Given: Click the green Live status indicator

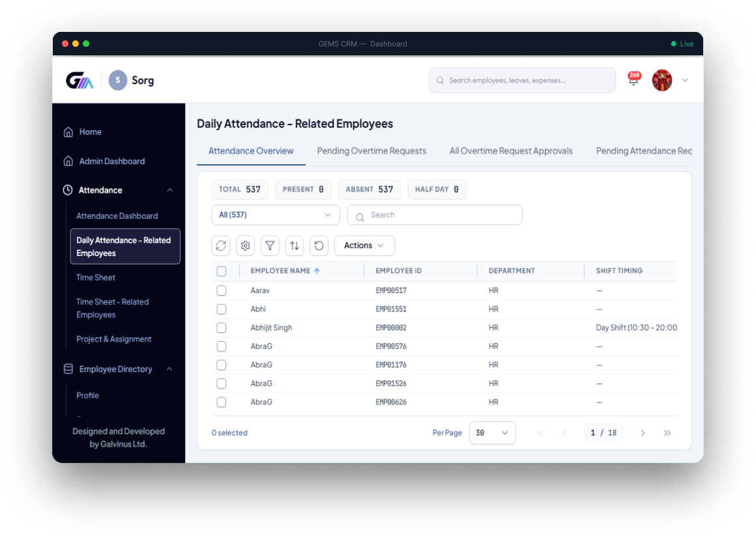Looking at the screenshot, I should pyautogui.click(x=682, y=44).
